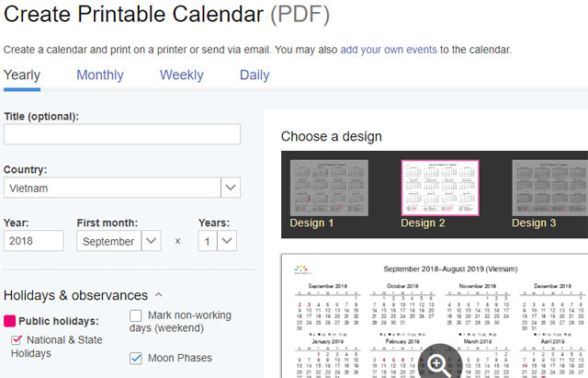Image resolution: width=588 pixels, height=378 pixels.
Task: Choose the Design 3 thumbnail
Action: coord(549,188)
